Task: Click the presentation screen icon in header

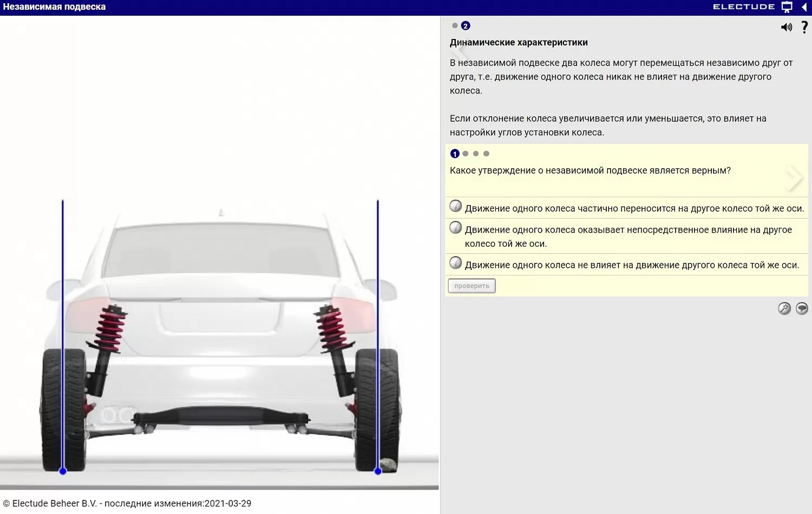Action: pyautogui.click(x=787, y=7)
